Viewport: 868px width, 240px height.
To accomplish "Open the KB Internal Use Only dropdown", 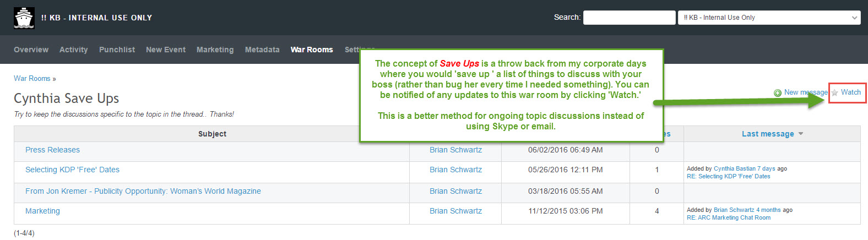I will 769,18.
